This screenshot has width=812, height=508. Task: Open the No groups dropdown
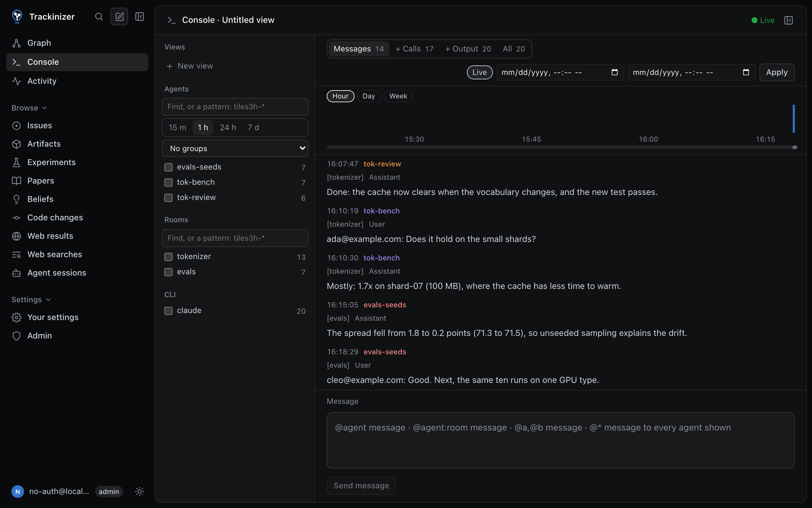point(235,148)
